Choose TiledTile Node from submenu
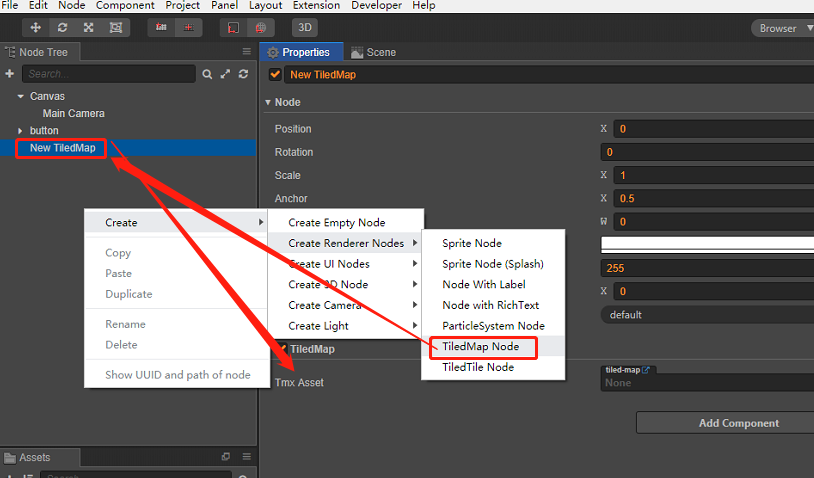Image resolution: width=814 pixels, height=478 pixels. (x=478, y=367)
